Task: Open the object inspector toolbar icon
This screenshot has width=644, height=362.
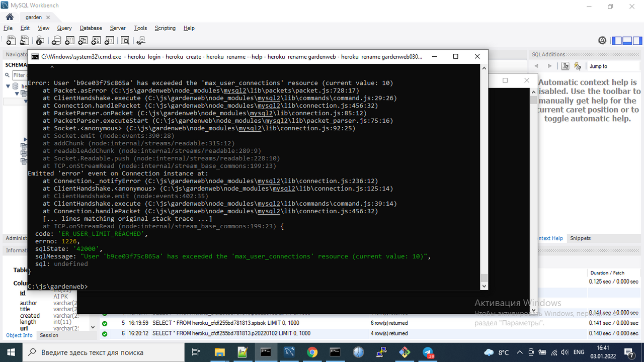Action: click(41, 41)
